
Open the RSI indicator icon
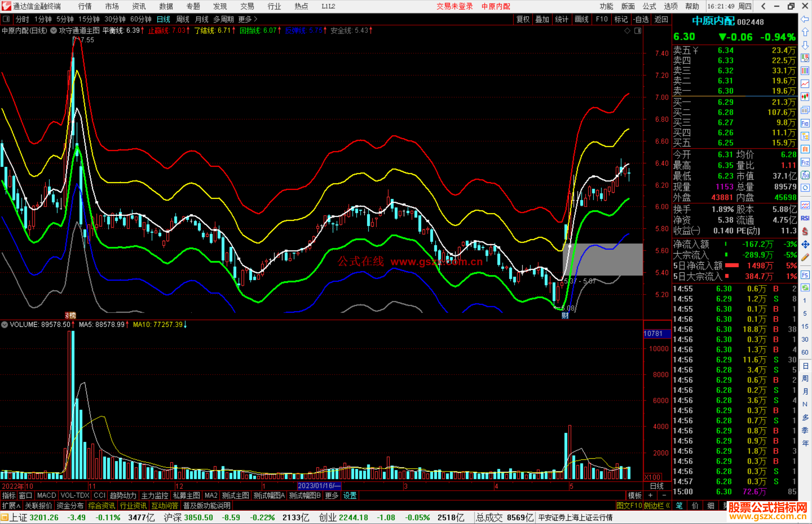[x=805, y=218]
